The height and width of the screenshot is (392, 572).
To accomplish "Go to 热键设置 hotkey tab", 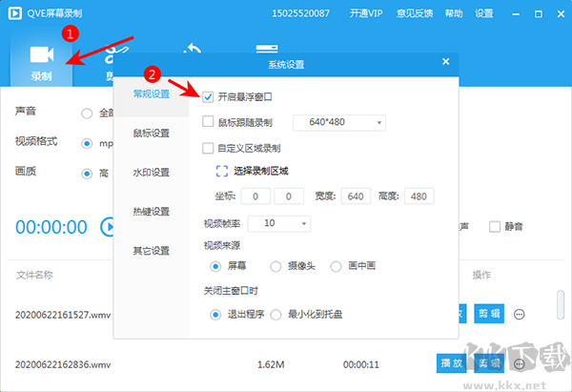I will click(151, 212).
